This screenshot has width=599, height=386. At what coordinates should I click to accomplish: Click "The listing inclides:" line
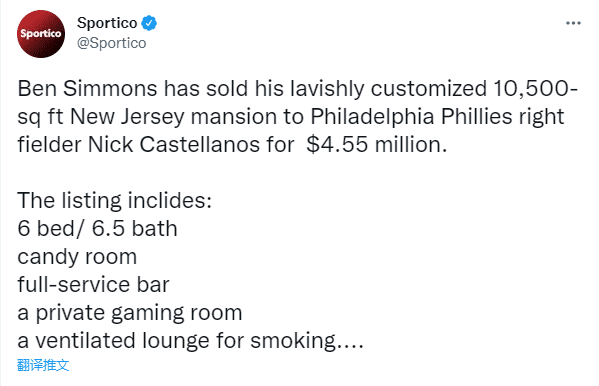pyautogui.click(x=114, y=201)
